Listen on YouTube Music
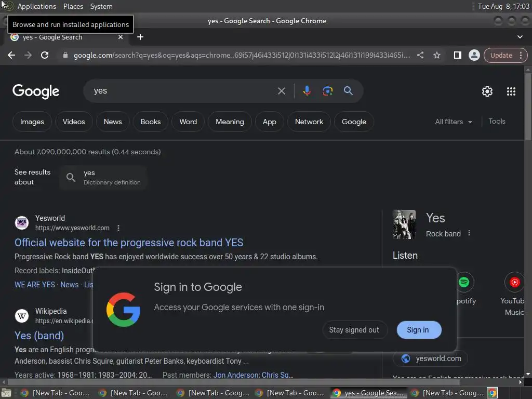 click(514, 282)
